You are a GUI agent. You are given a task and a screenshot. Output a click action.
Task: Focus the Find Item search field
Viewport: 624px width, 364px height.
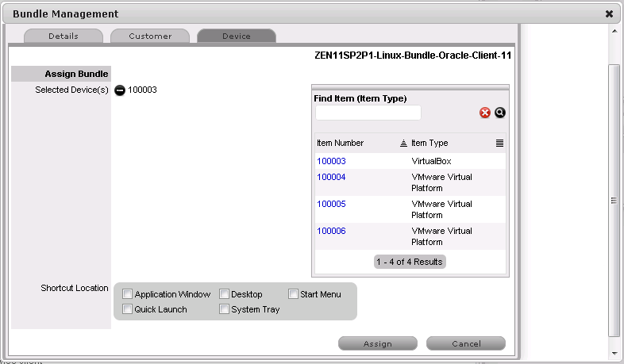pyautogui.click(x=368, y=113)
